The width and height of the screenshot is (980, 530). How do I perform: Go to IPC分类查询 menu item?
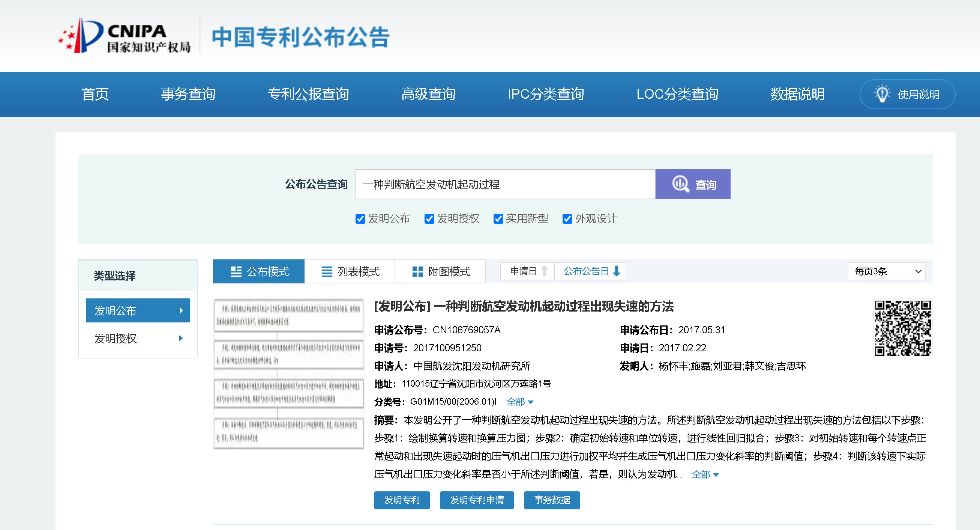click(x=546, y=94)
